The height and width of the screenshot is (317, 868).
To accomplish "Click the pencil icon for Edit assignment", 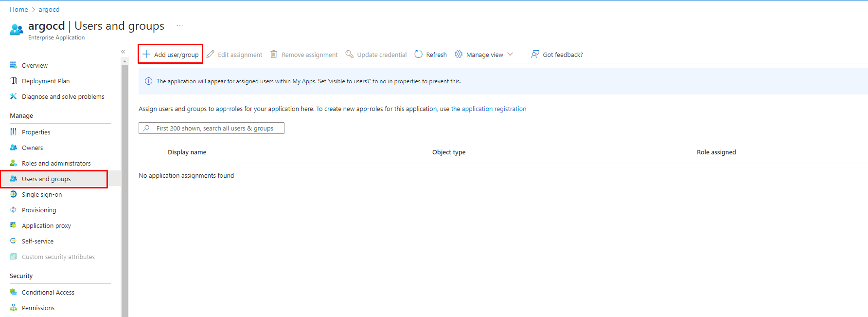I will (210, 54).
